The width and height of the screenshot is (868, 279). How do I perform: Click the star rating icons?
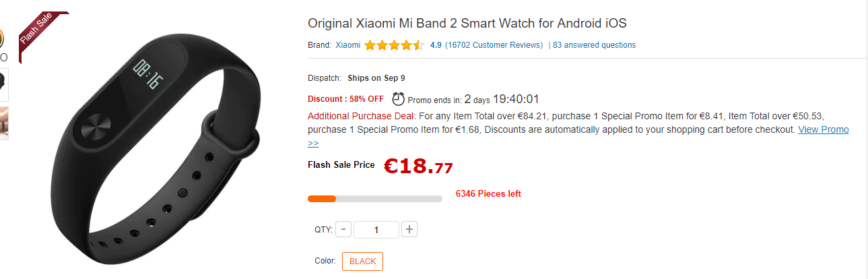pos(394,46)
